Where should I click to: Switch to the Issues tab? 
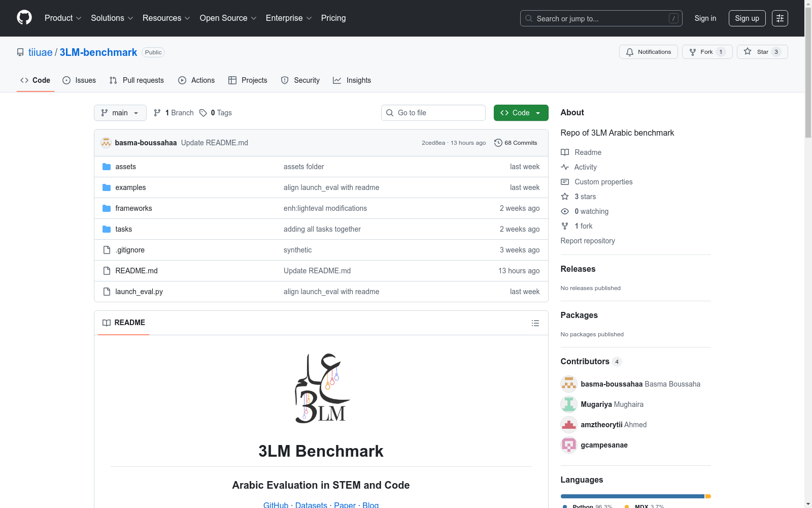pos(79,80)
